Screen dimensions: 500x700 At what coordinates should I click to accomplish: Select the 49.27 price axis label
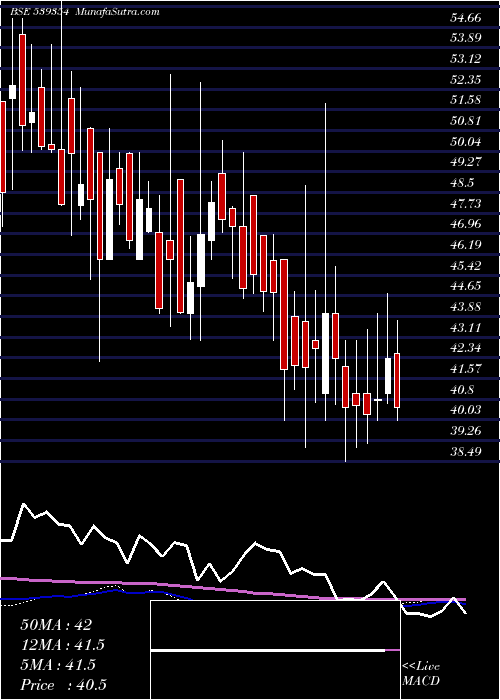466,162
